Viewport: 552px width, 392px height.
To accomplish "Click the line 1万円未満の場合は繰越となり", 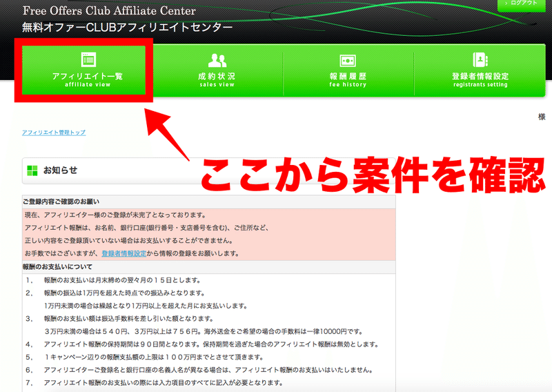I will coord(146,306).
